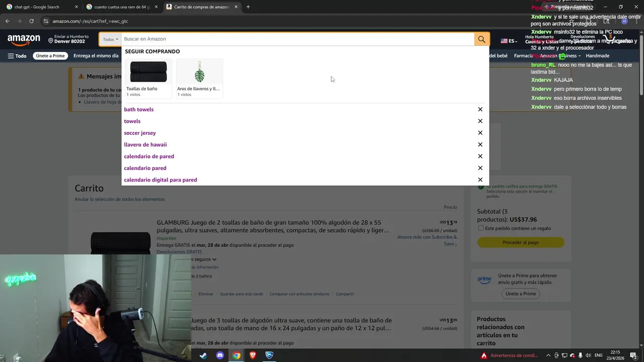644x362 pixels.
Task: Choose 'soccer jersey' suggestion
Action: click(140, 133)
